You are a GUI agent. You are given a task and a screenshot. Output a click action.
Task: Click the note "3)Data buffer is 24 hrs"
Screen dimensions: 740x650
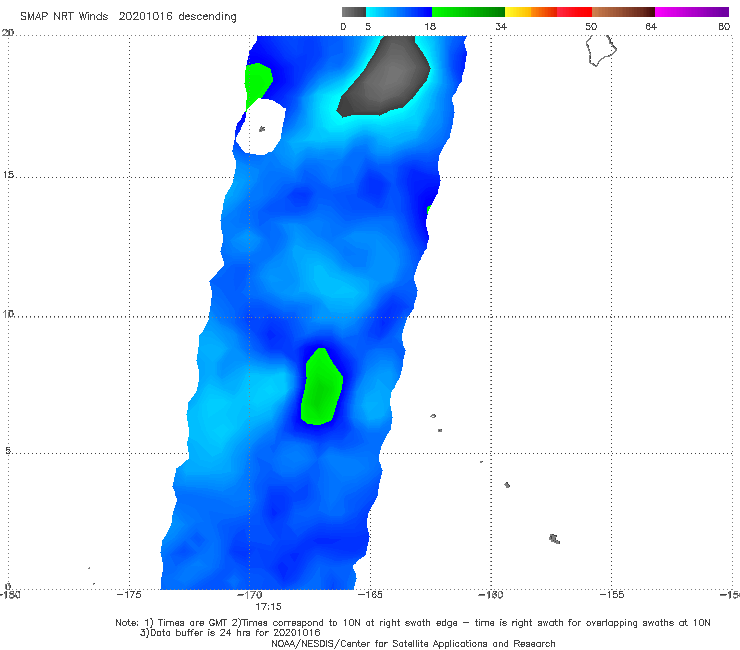point(230,633)
